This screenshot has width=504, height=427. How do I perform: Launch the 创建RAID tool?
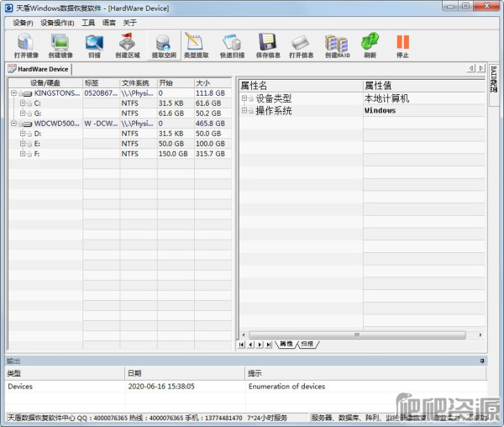(337, 45)
